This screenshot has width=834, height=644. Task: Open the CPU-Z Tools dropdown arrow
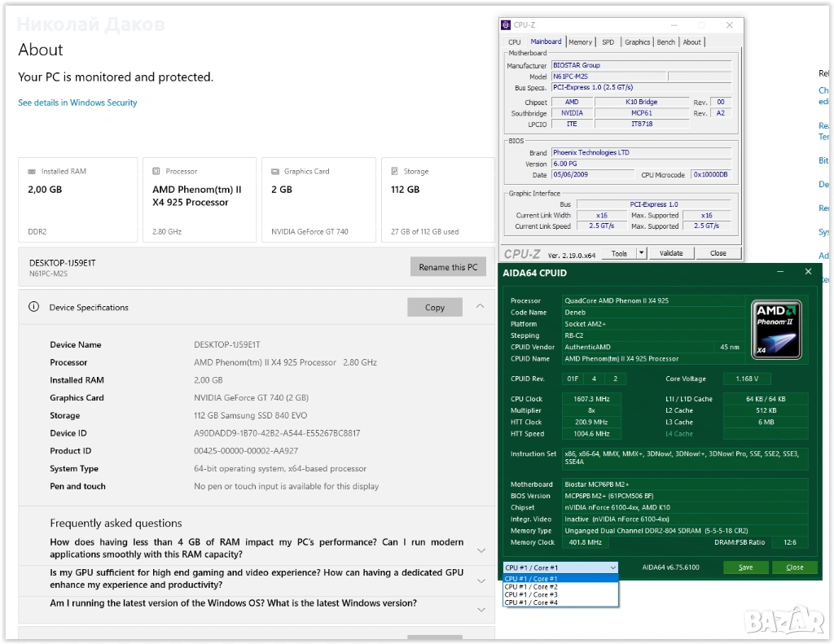641,253
